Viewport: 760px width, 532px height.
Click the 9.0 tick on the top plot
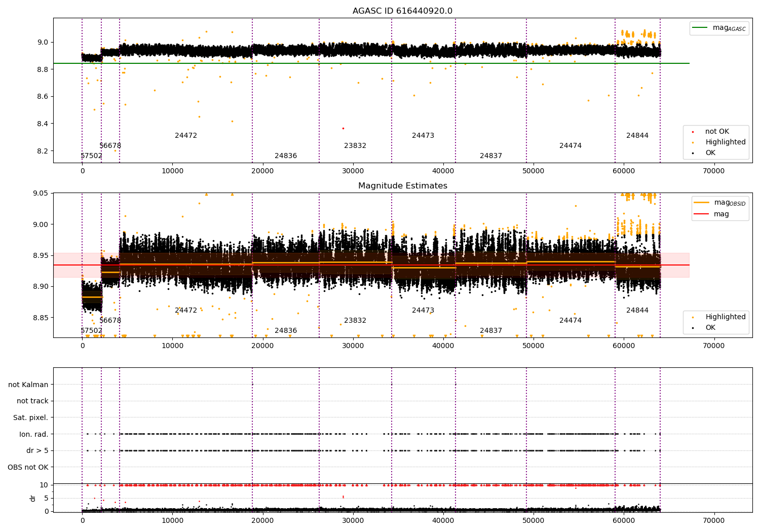coord(42,42)
